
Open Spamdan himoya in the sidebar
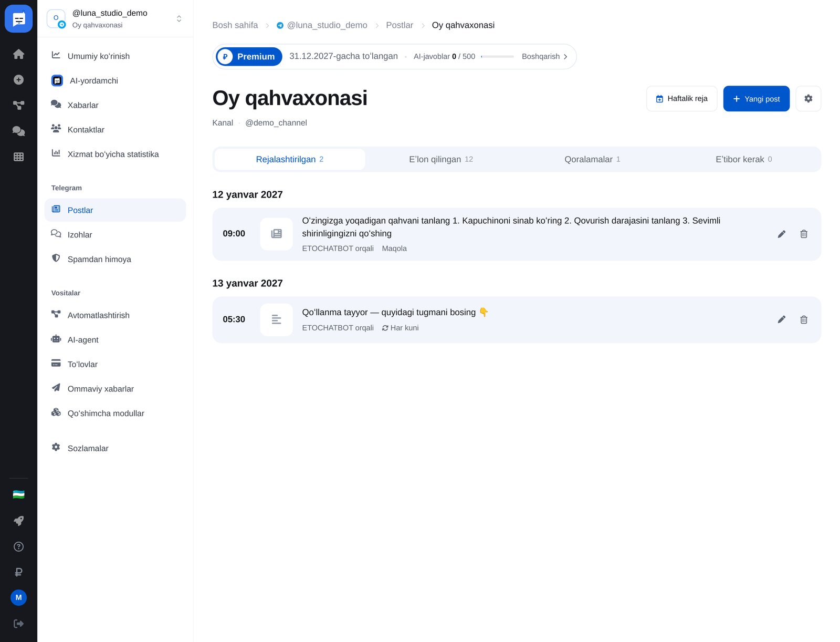tap(115, 259)
